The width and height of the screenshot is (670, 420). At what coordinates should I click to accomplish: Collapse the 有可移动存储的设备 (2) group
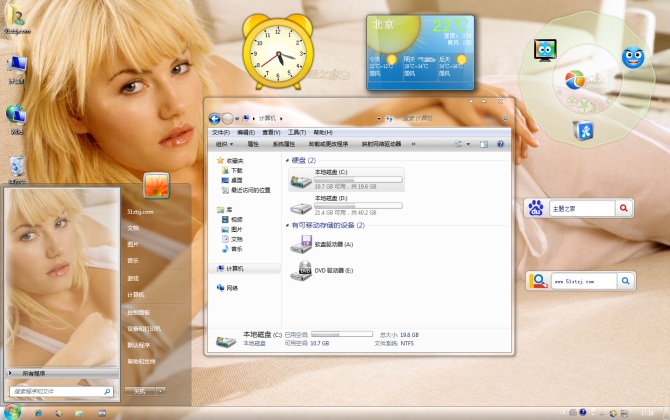pos(287,226)
